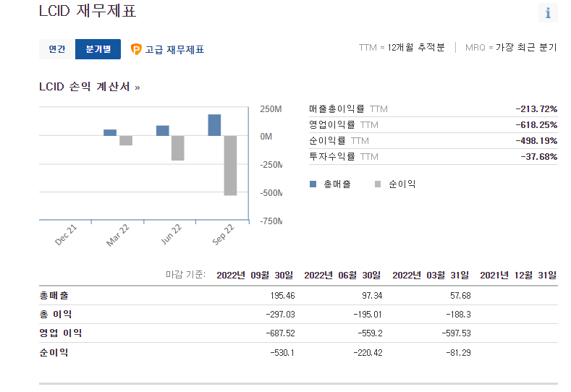This screenshot has height=392, width=571.
Task: Click the LCID 재무제표 page heading
Action: (88, 11)
